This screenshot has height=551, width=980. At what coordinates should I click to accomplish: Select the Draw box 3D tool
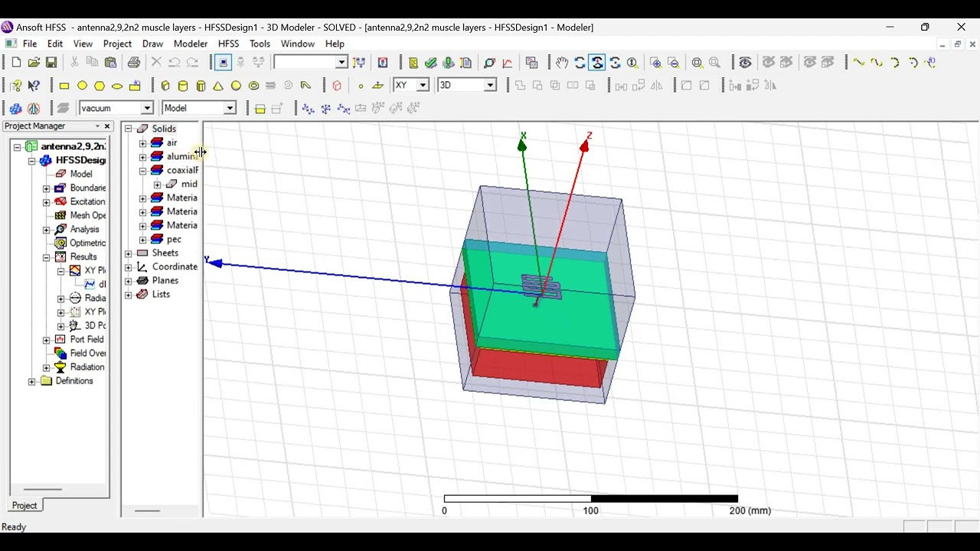[x=165, y=86]
